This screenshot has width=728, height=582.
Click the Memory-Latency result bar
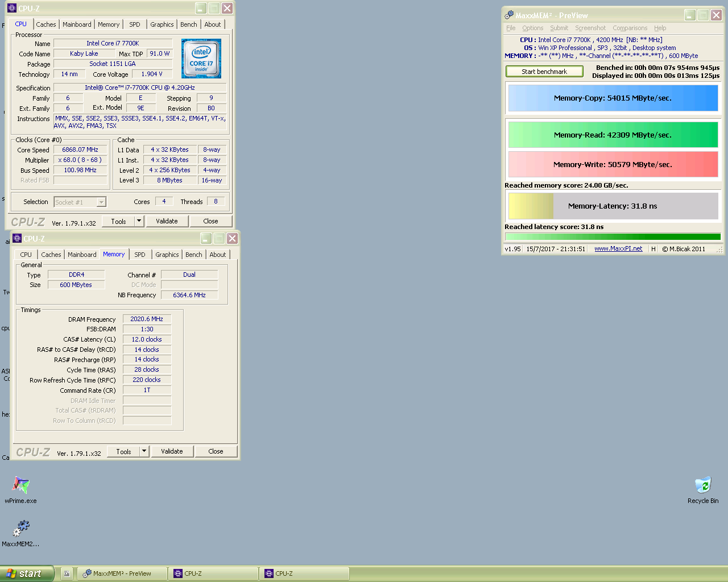[613, 206]
